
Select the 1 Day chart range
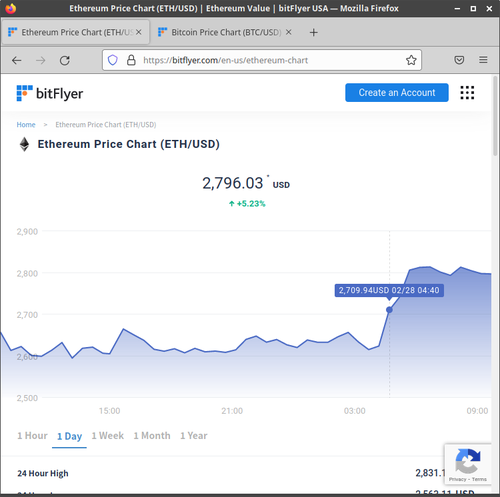click(69, 436)
